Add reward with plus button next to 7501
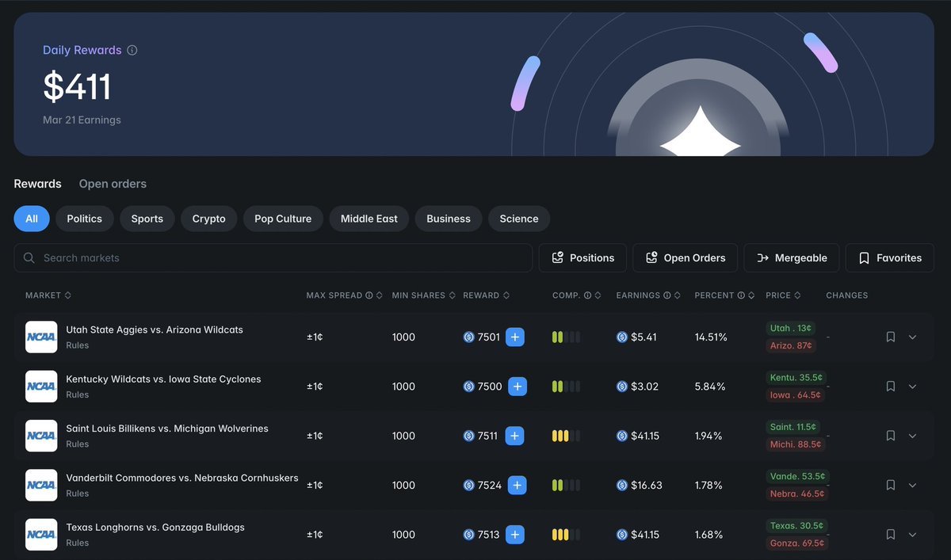The width and height of the screenshot is (951, 560). [x=515, y=337]
